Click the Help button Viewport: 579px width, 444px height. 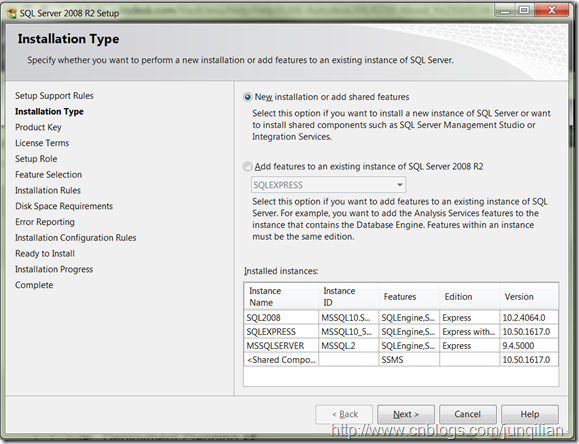click(530, 414)
